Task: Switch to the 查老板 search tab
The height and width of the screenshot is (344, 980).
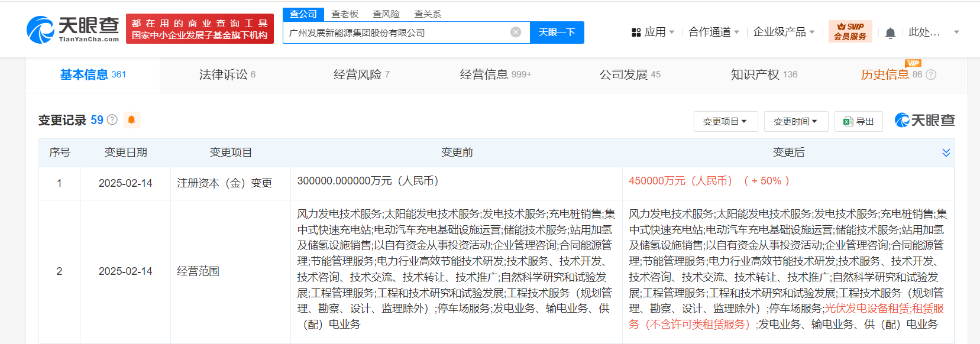Action: click(345, 14)
